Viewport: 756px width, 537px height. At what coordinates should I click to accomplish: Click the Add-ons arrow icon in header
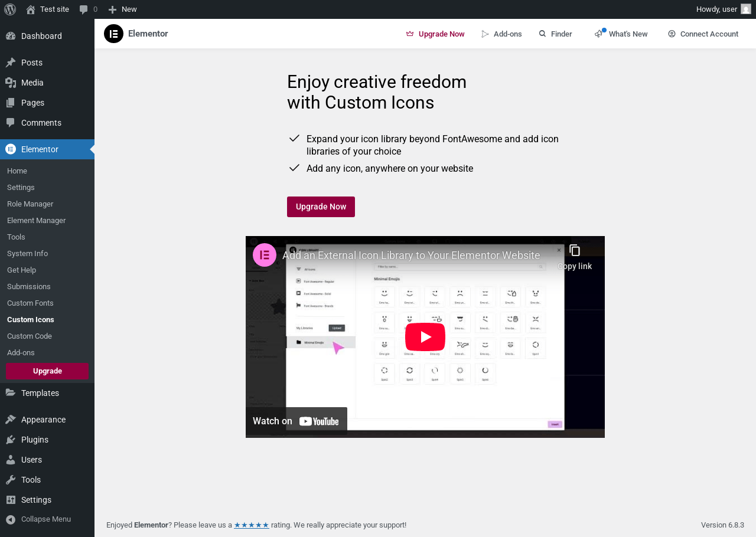point(485,34)
